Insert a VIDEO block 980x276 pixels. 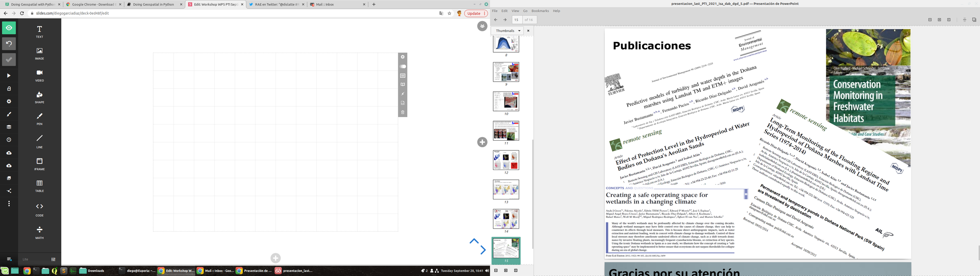(x=40, y=75)
